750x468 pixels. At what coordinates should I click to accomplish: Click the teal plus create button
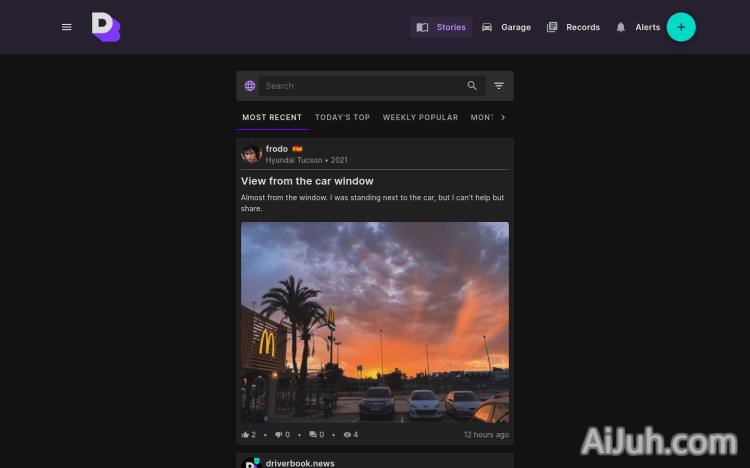pyautogui.click(x=681, y=27)
